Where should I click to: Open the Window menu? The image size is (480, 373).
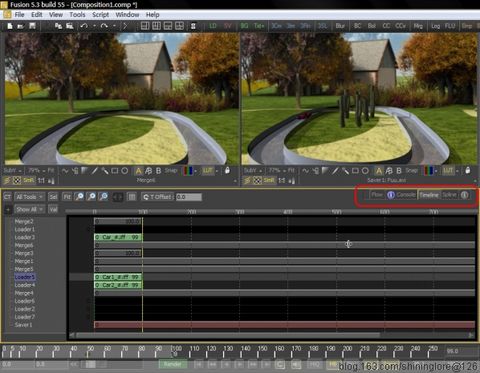point(127,15)
